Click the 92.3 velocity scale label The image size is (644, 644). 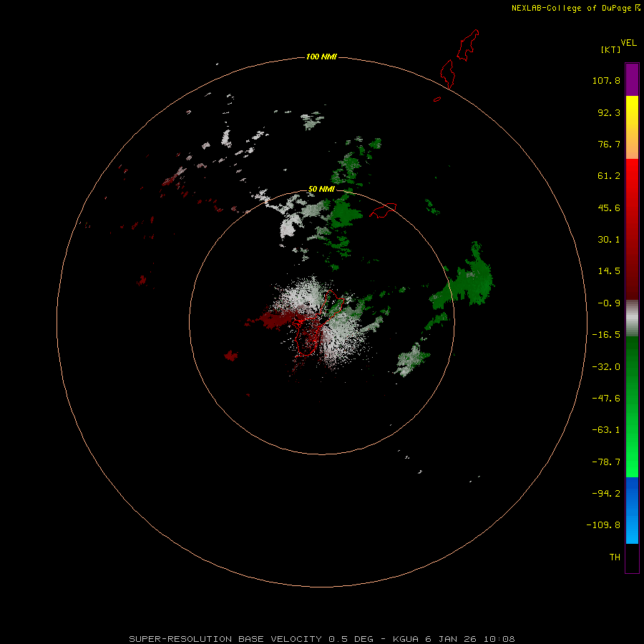[609, 112]
